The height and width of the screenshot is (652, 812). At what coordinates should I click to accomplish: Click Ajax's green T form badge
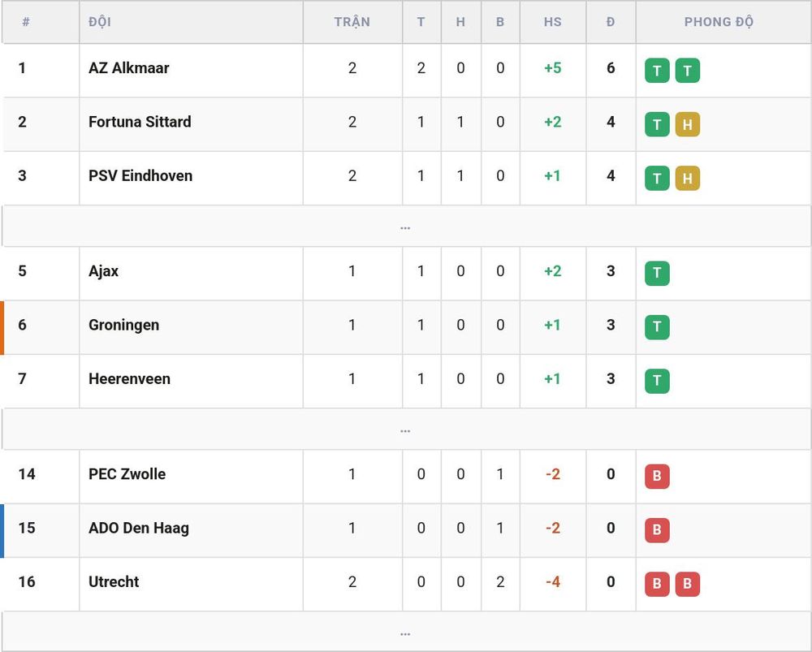[657, 274]
